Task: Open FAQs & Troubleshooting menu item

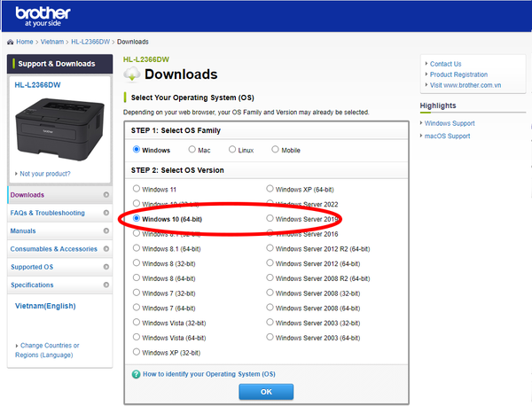Action: pos(60,213)
